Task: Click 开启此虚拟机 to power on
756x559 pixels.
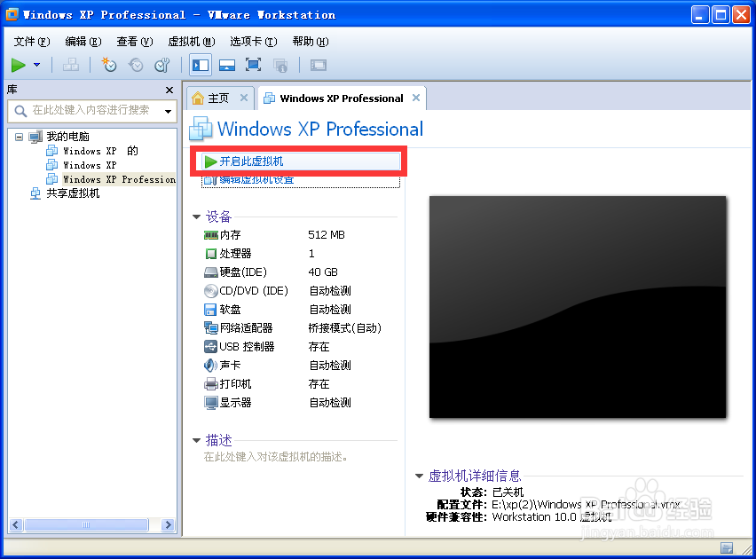Action: pyautogui.click(x=299, y=161)
